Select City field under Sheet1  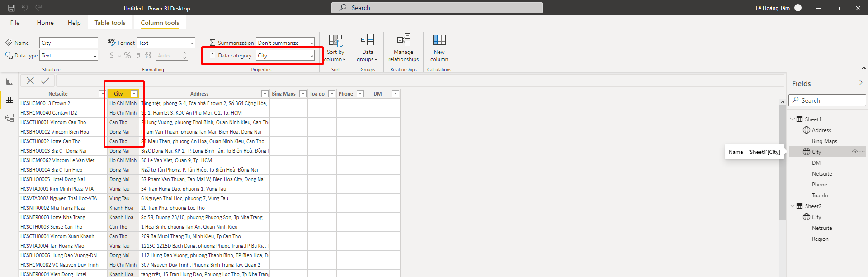coord(816,152)
